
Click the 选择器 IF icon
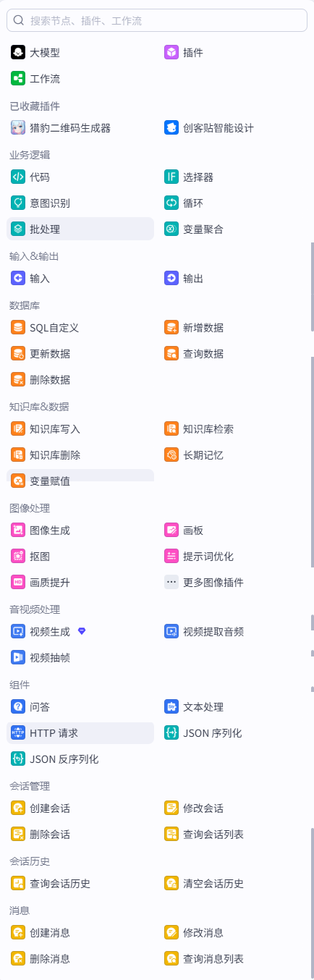pyautogui.click(x=171, y=177)
